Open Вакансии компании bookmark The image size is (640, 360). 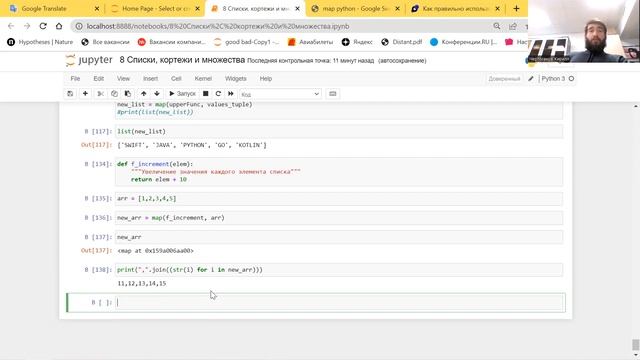[x=171, y=42]
